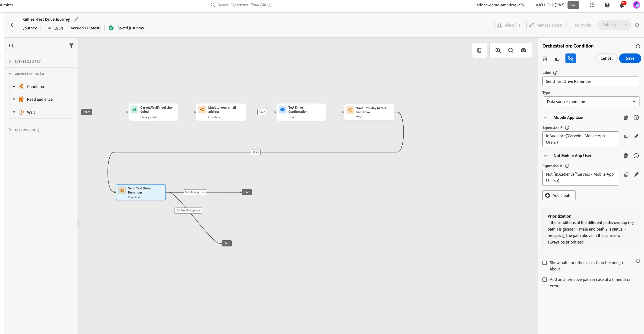Select the Test Drive Confirmation email node

click(x=301, y=112)
